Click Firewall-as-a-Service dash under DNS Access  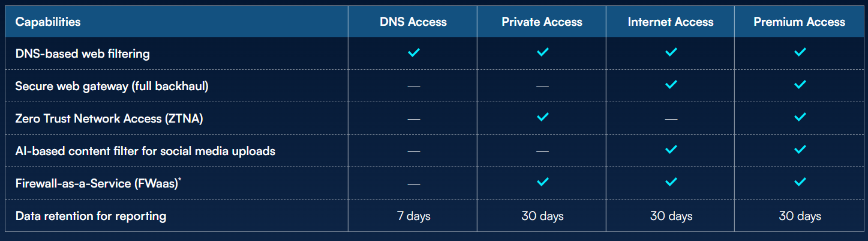(413, 184)
